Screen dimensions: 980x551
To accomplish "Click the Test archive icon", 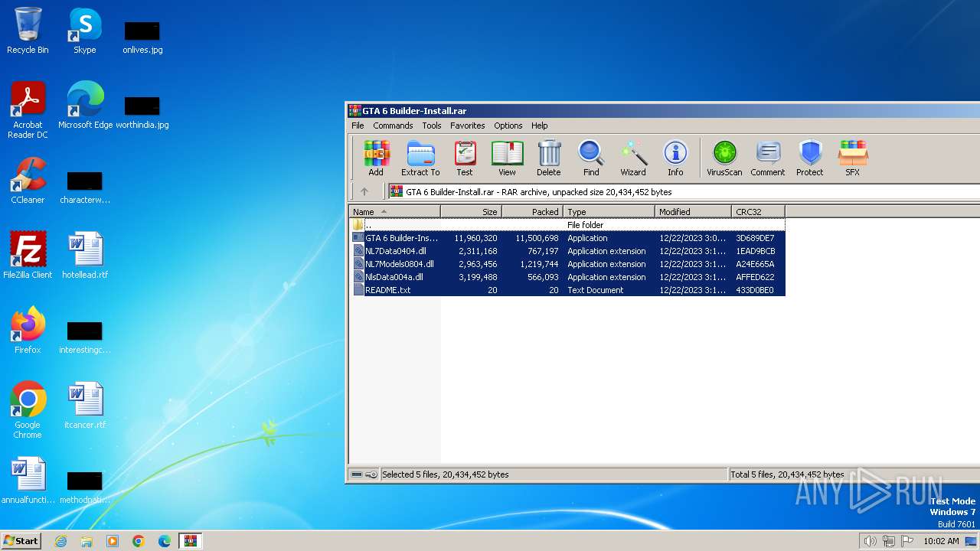I will pyautogui.click(x=465, y=158).
